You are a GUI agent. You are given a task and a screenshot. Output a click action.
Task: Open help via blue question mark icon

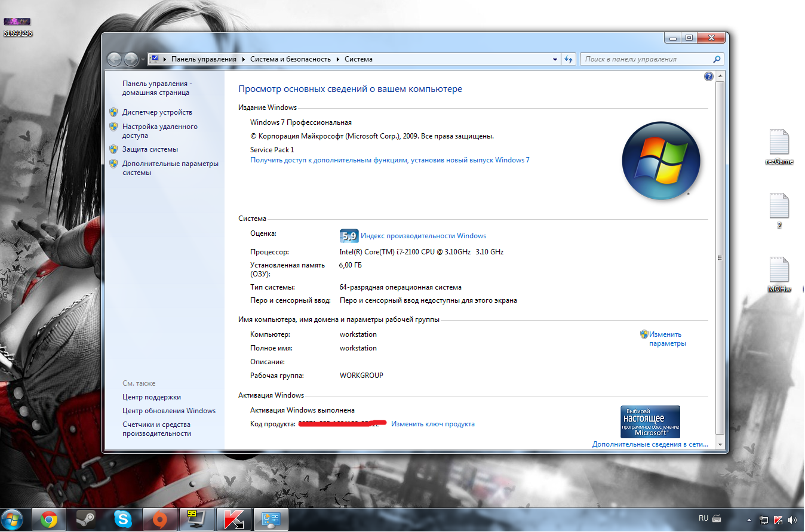coord(709,76)
